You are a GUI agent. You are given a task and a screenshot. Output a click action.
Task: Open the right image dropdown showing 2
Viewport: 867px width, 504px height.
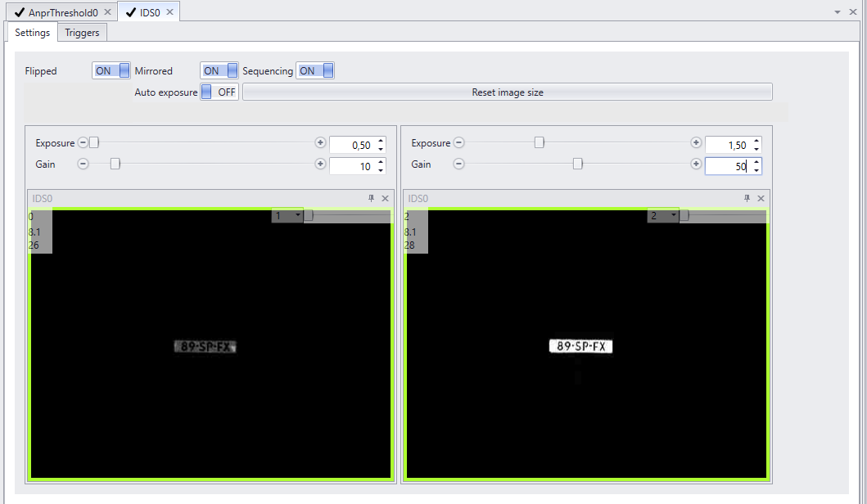[663, 215]
